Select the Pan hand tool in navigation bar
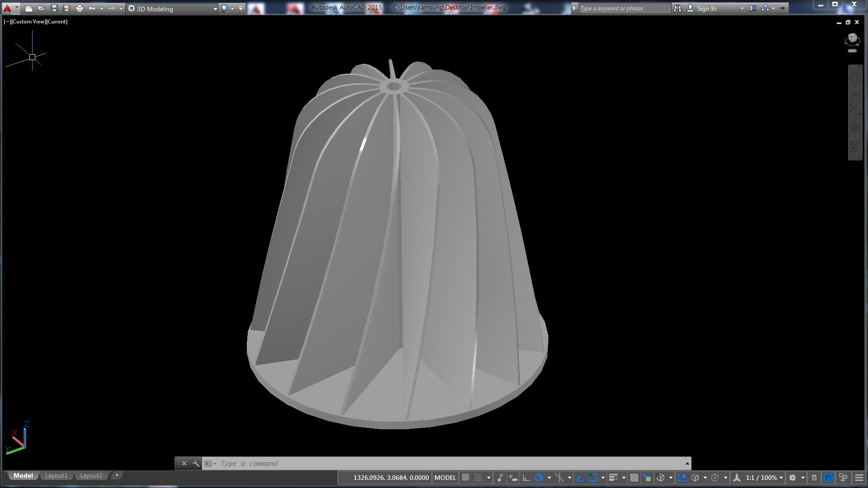The height and width of the screenshot is (488, 868). 855,97
